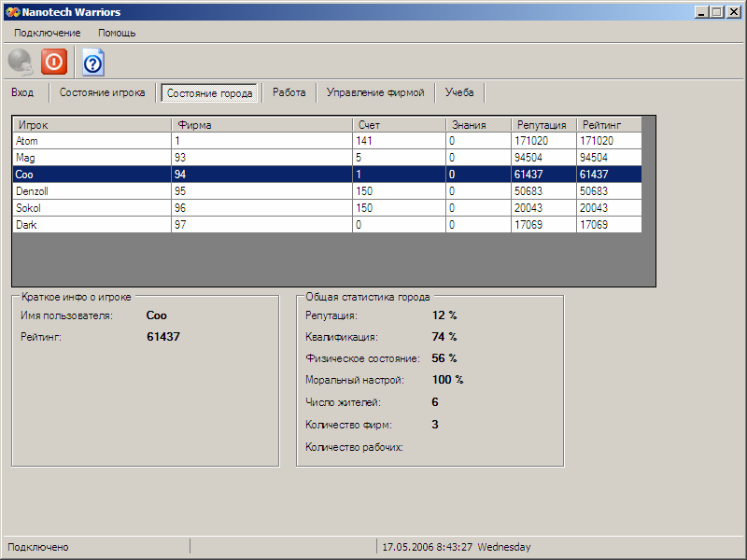
Task: Click Coo's Репутация value 61437
Action: (x=543, y=175)
